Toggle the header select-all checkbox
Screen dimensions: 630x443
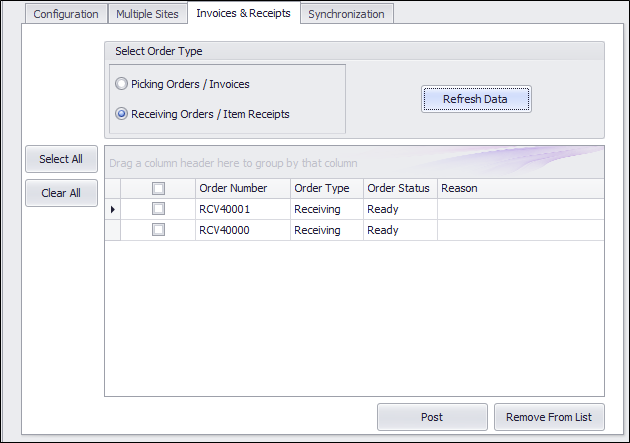point(158,188)
